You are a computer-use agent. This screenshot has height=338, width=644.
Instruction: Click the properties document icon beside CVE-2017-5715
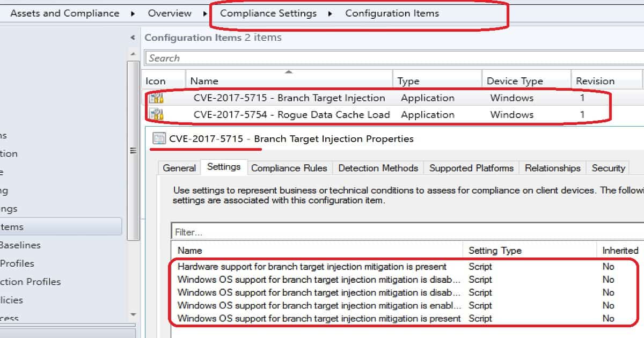[x=159, y=139]
